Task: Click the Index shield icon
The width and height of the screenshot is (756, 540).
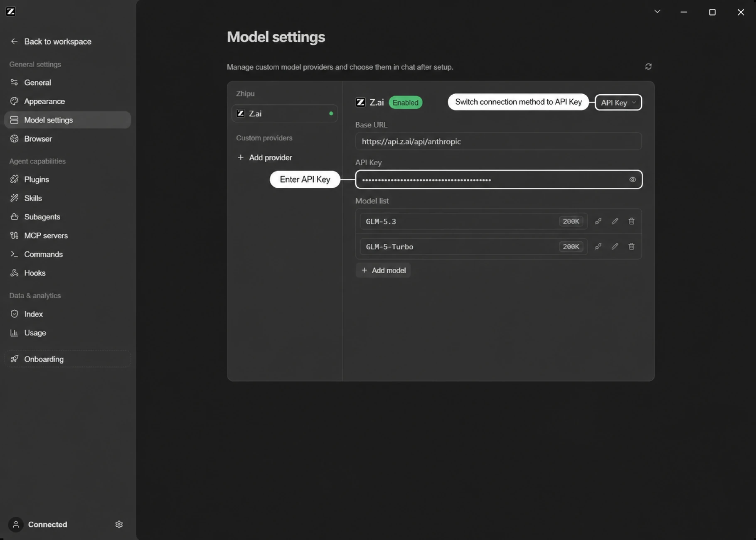Action: pyautogui.click(x=14, y=314)
